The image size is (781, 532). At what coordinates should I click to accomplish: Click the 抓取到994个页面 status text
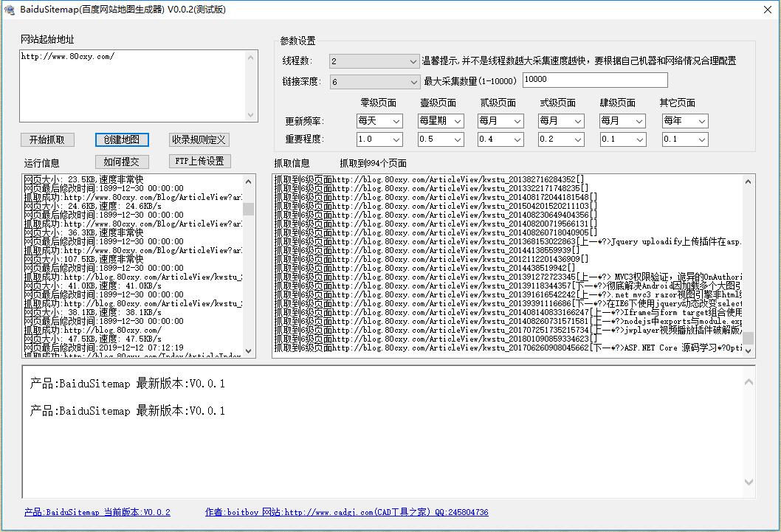(x=373, y=163)
